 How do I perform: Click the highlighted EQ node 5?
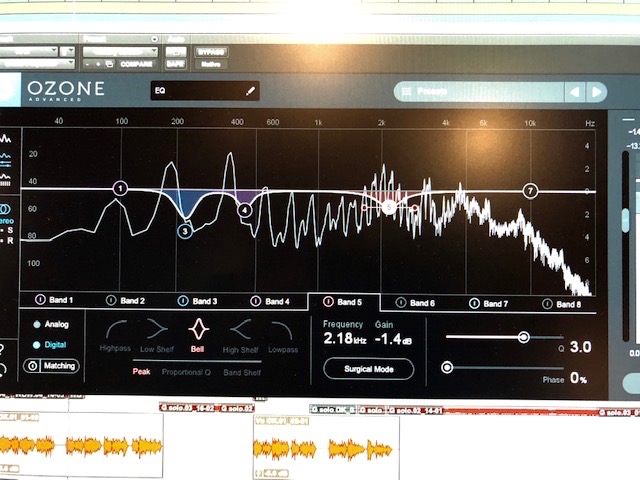389,207
